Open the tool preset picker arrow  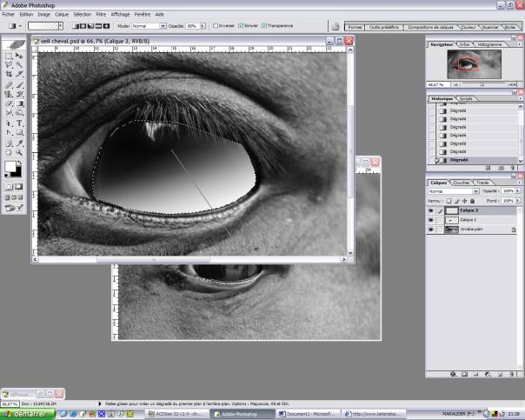[x=20, y=26]
